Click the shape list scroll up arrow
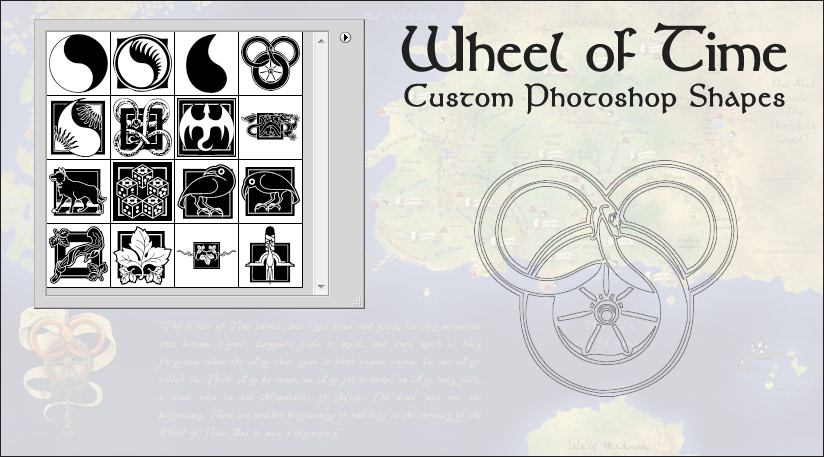This screenshot has height=457, width=824. coord(321,40)
